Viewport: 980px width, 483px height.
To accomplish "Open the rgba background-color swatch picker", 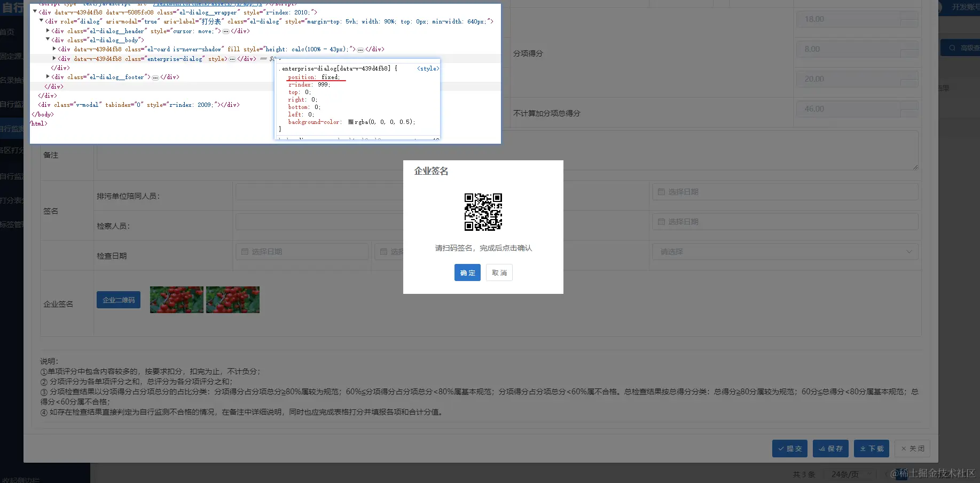I will (x=351, y=122).
